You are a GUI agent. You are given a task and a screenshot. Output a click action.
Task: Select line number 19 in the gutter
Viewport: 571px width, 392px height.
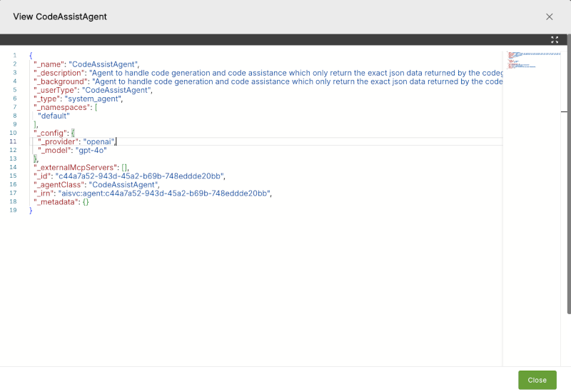pyautogui.click(x=13, y=210)
